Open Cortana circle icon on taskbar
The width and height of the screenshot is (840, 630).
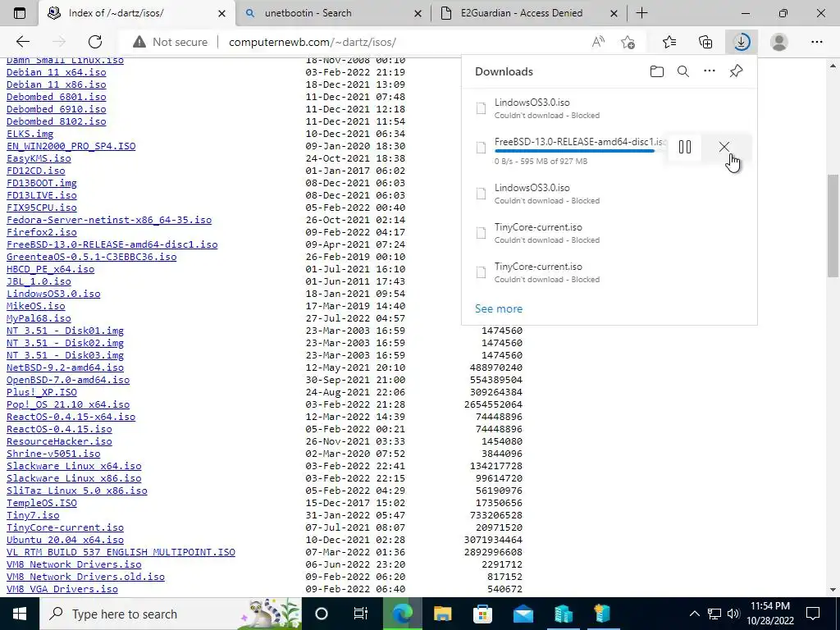point(322,614)
